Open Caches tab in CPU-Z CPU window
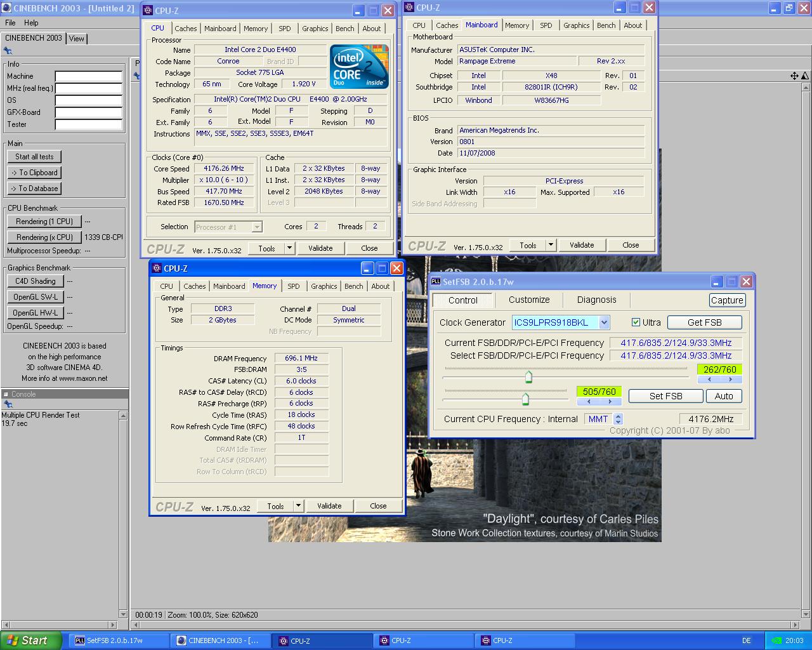The image size is (812, 650). [186, 29]
